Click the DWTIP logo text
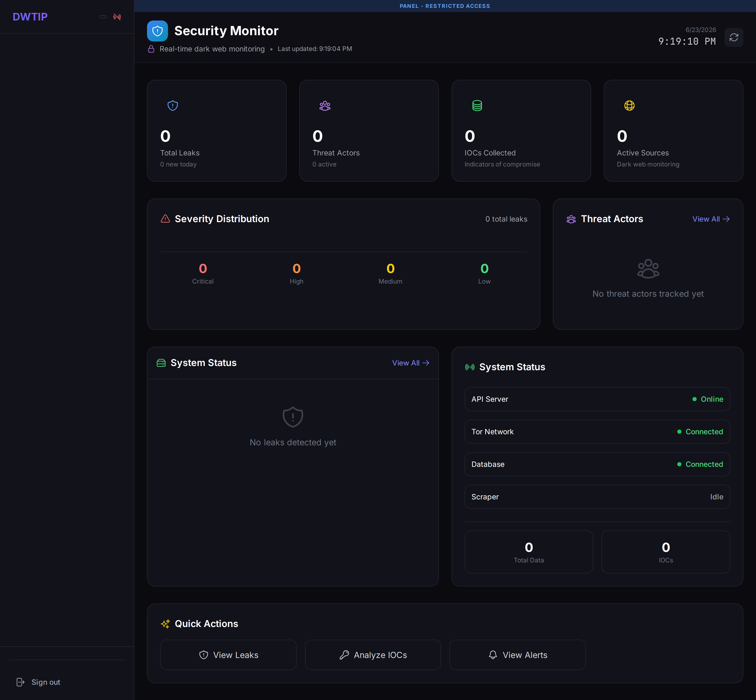 (x=30, y=17)
